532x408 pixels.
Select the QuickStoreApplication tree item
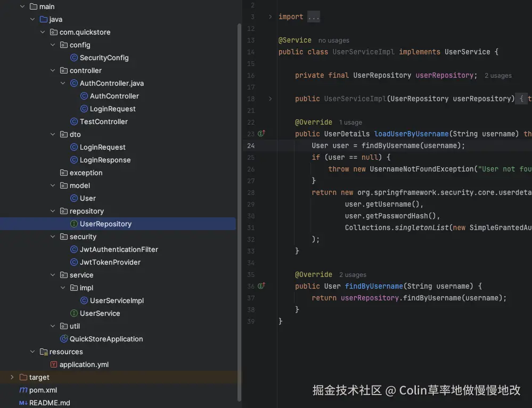106,339
